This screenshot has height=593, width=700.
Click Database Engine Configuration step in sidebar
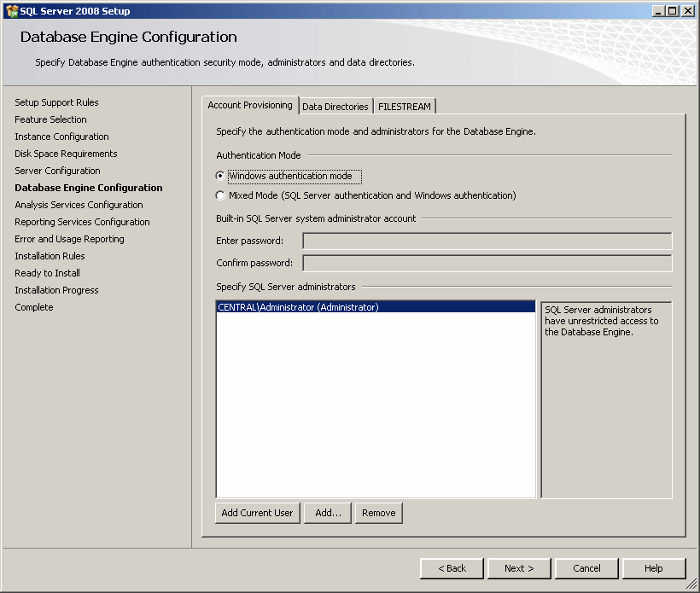[x=89, y=188]
